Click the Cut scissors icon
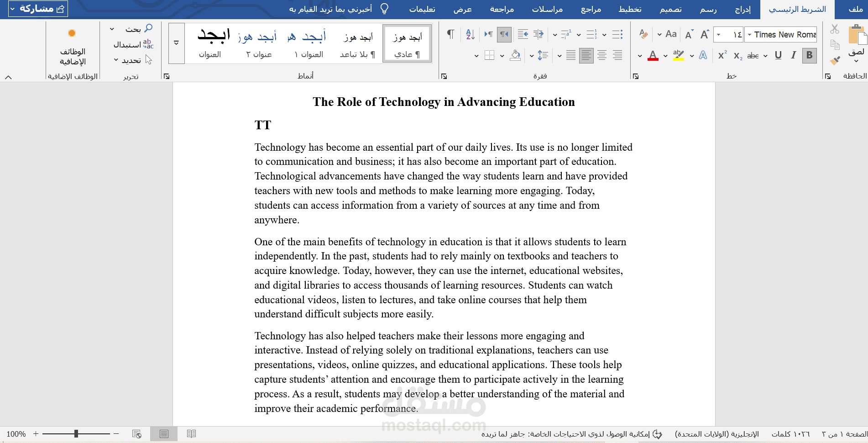Viewport: 868px width, 443px height. (x=835, y=29)
